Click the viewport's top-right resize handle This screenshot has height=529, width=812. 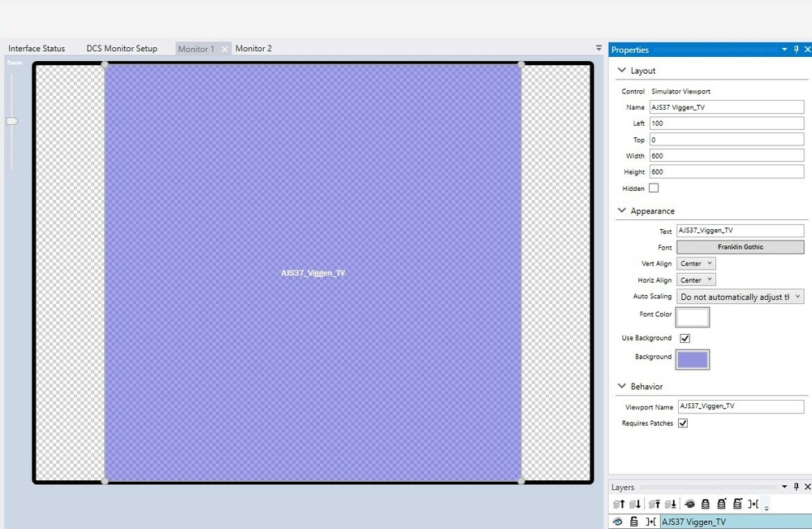[521, 65]
